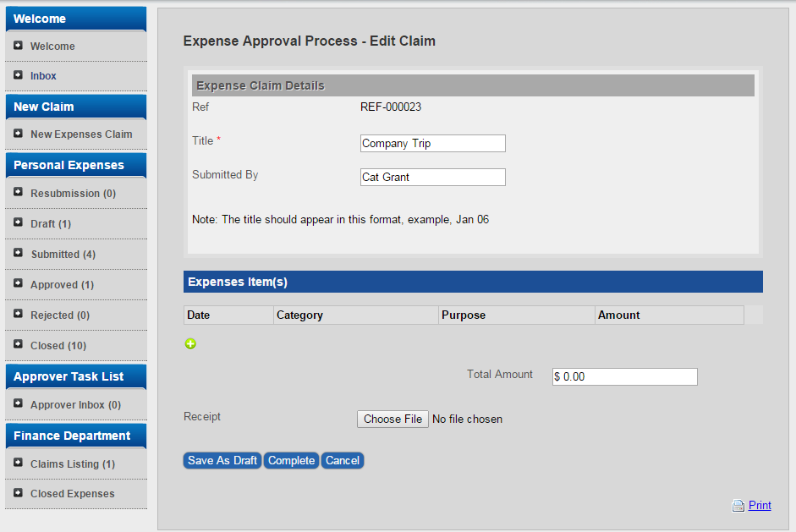Click the Print link
The height and width of the screenshot is (532, 796).
click(760, 505)
